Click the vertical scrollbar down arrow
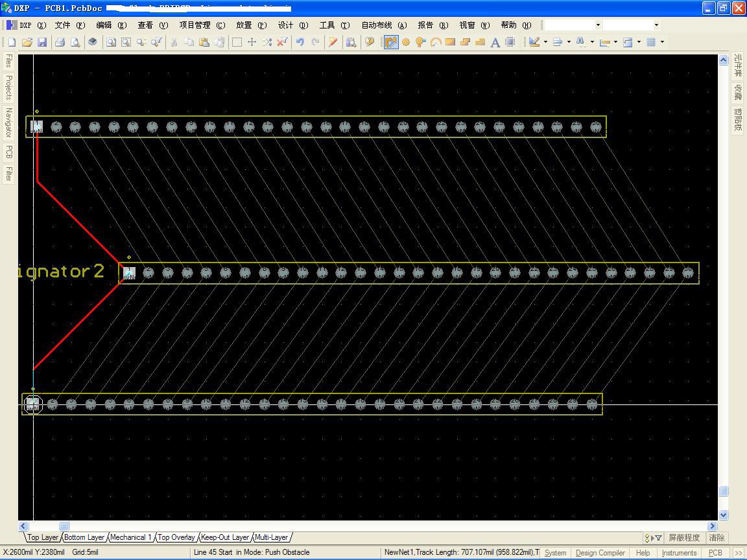 (x=723, y=515)
